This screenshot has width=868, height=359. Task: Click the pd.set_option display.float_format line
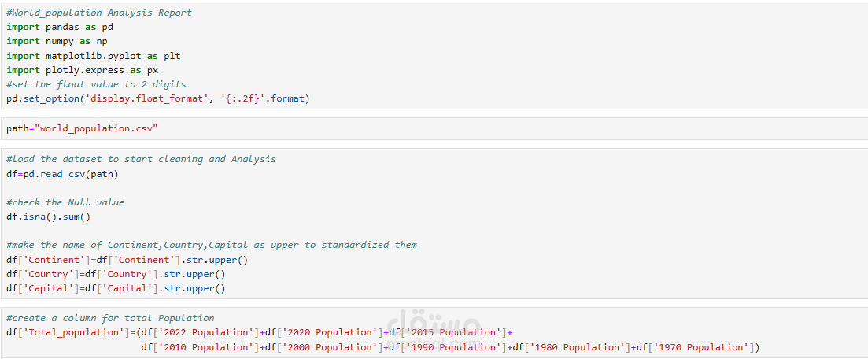[x=158, y=100]
